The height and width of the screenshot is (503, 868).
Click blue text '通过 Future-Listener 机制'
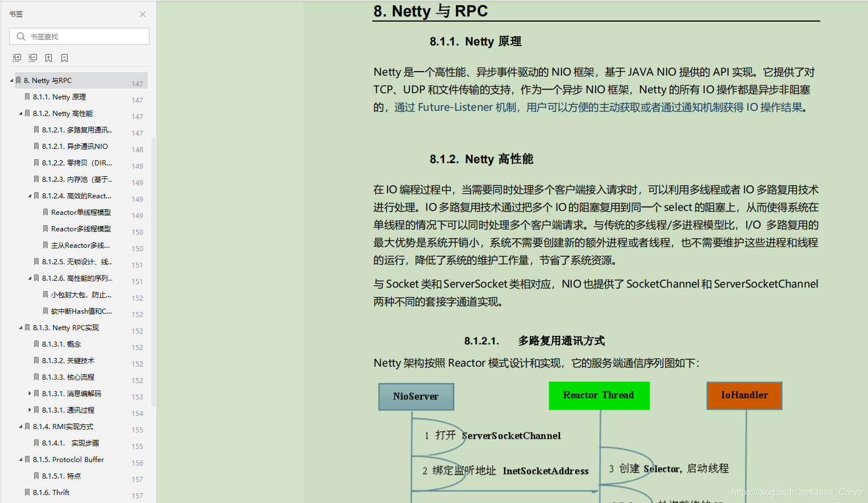tap(455, 107)
